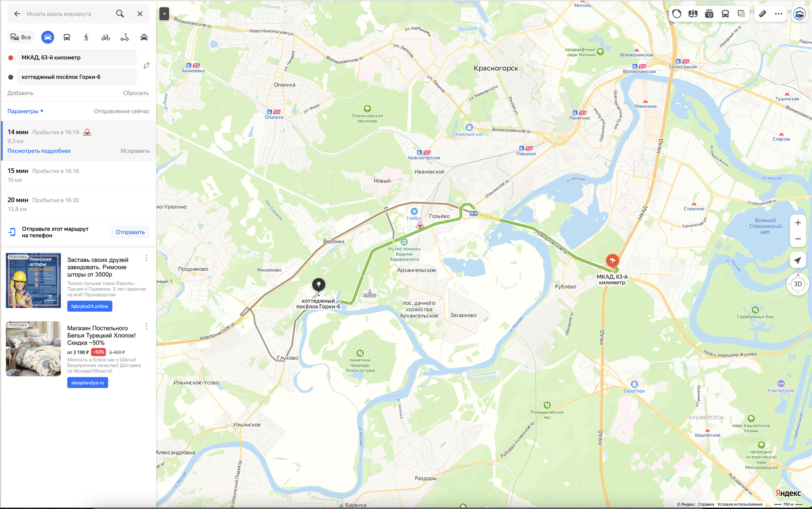Switch to taxi route mode
This screenshot has height=509, width=812.
coord(144,37)
